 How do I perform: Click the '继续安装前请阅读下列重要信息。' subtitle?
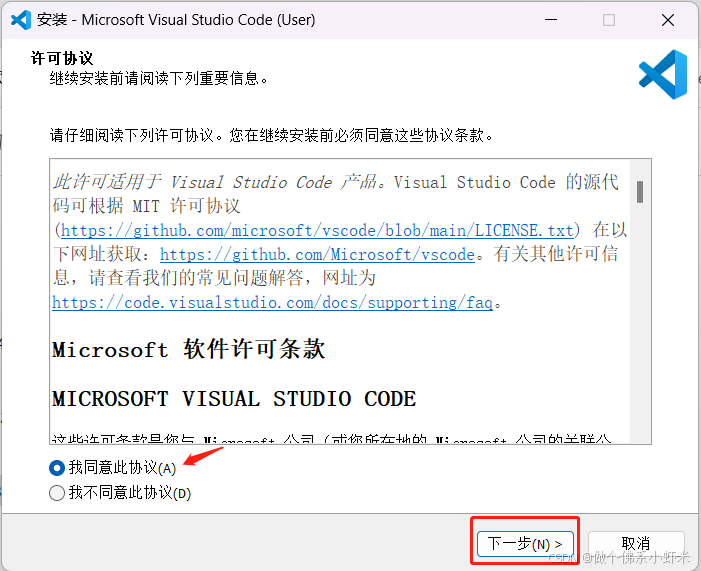click(159, 79)
